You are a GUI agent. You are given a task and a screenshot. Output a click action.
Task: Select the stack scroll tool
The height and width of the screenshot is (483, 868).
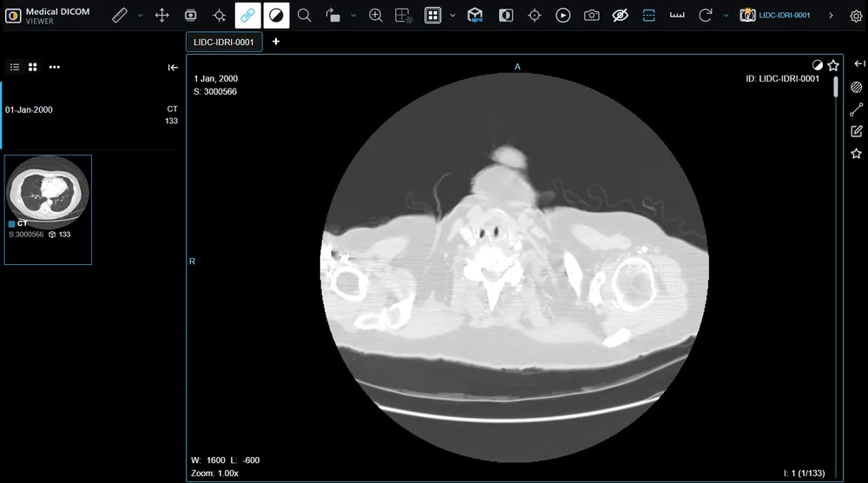click(x=190, y=16)
